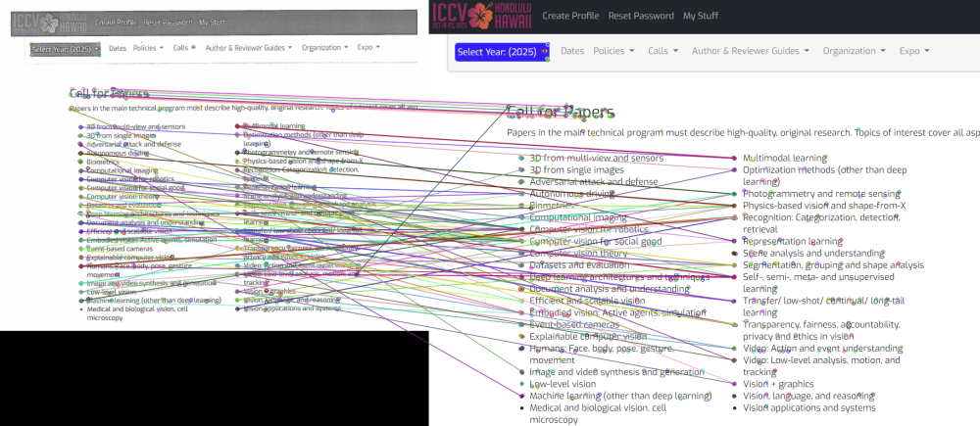
Task: Click 'Efficient and scalable vision' in color page
Action: point(587,301)
